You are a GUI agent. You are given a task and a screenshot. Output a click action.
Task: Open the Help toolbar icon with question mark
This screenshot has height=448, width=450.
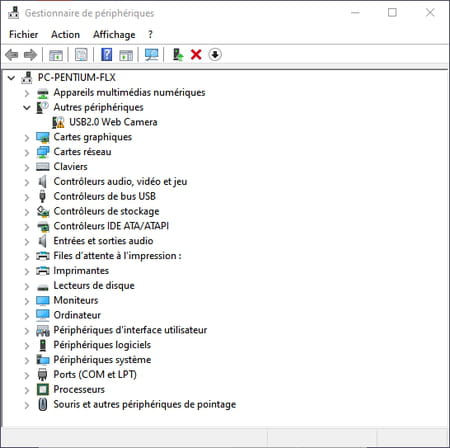click(x=106, y=55)
